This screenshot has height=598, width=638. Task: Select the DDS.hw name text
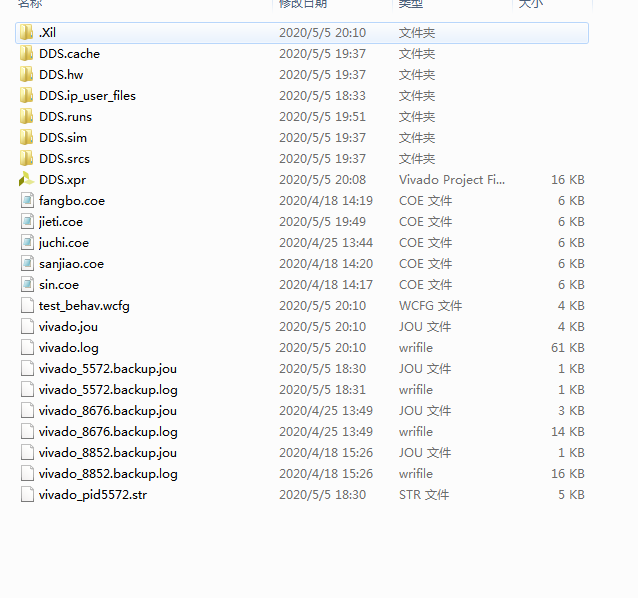[x=61, y=74]
